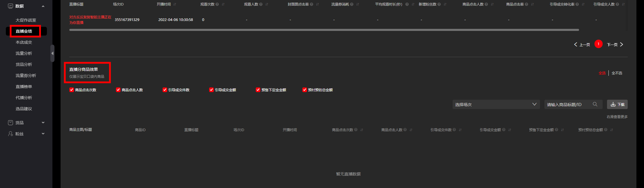
Task: Sort product table by 商品点击次数
Action: coord(362,130)
